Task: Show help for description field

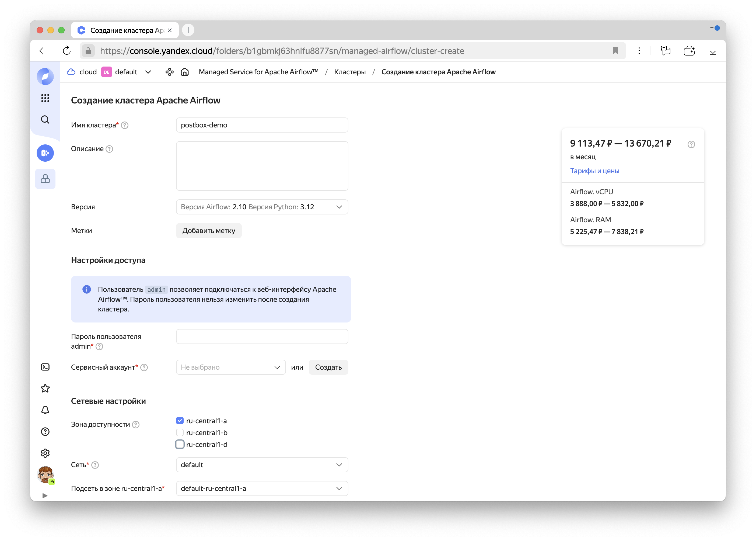Action: 109,149
